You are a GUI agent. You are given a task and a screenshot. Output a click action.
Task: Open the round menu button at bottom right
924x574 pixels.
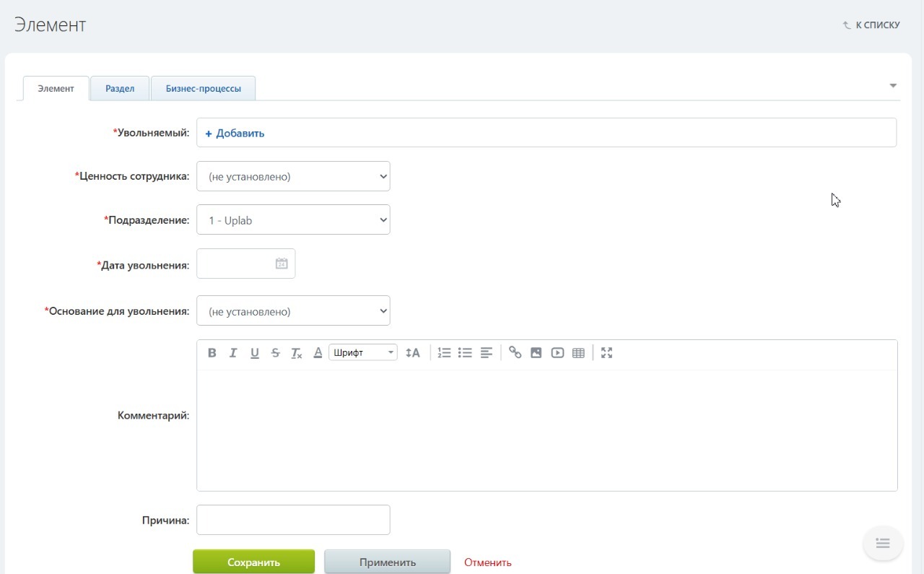(883, 543)
